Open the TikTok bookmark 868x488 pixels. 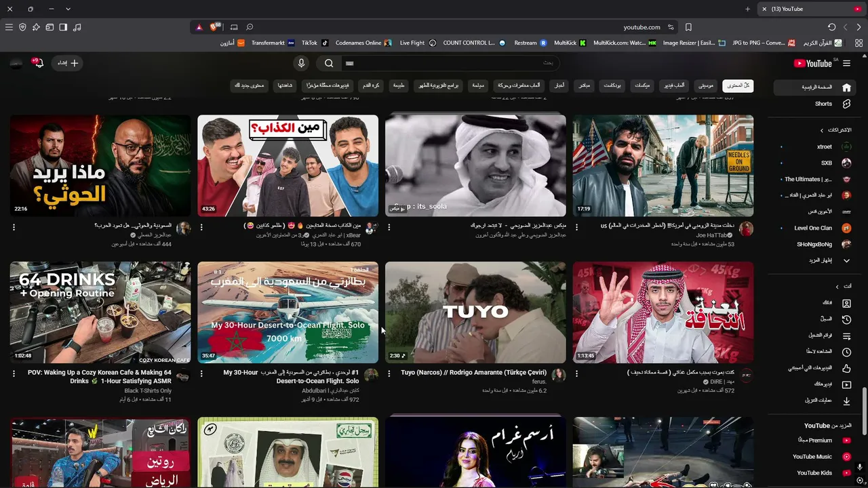tap(315, 43)
